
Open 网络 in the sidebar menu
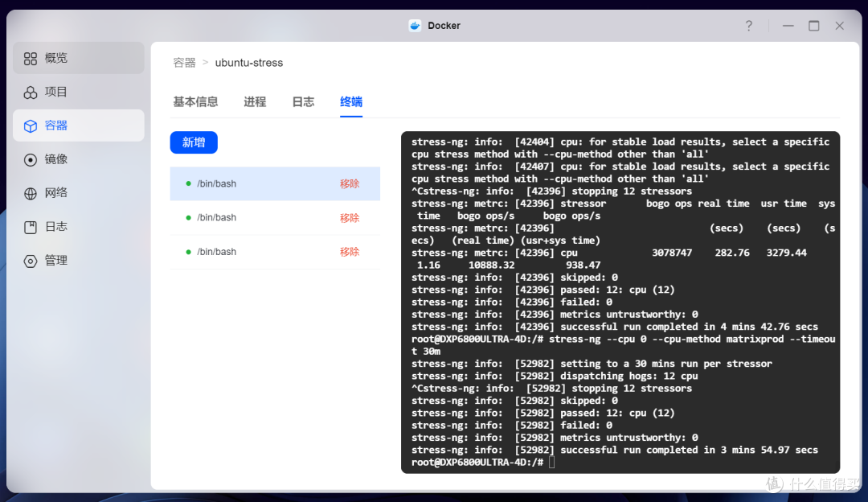[x=79, y=193]
